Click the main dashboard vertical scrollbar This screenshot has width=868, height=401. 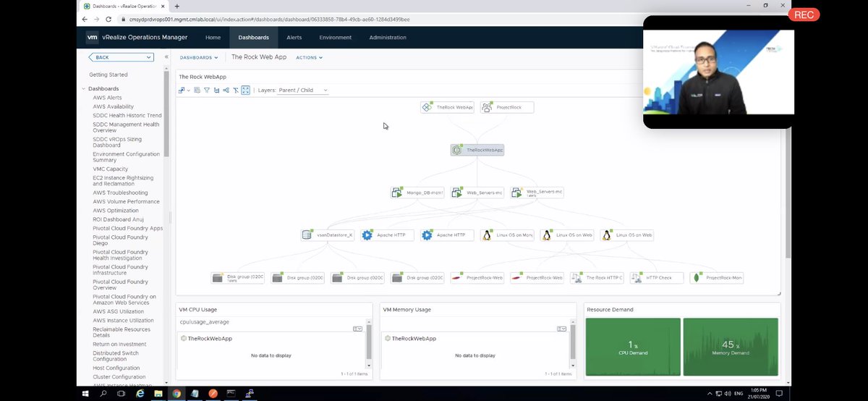(788, 195)
